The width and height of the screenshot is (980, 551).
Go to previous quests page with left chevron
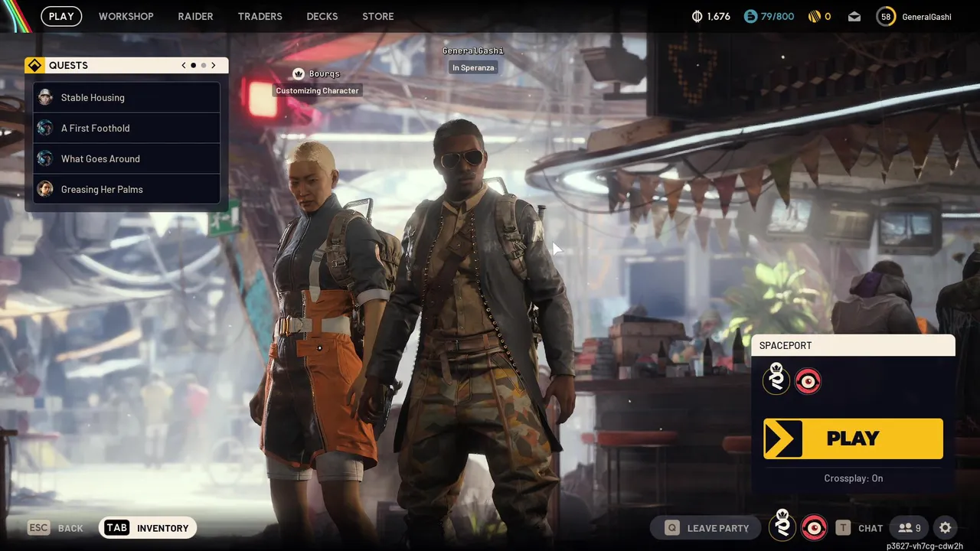point(184,65)
